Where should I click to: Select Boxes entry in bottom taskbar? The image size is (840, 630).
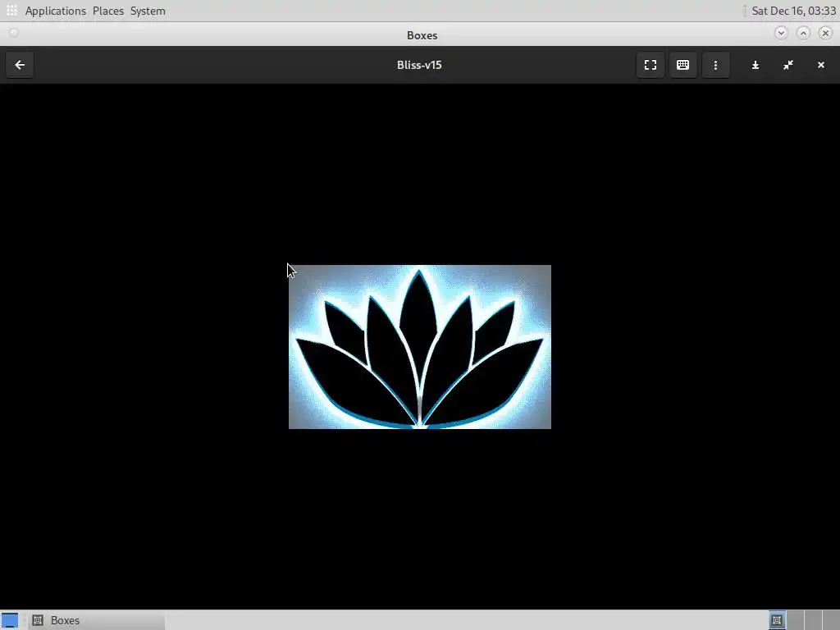coord(97,620)
